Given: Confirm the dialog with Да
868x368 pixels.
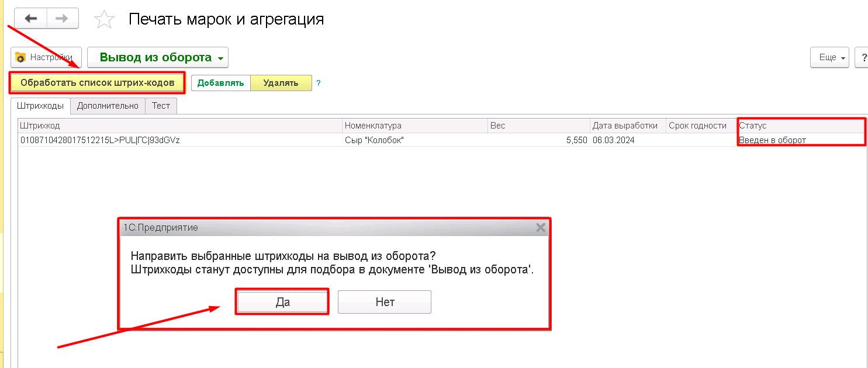Looking at the screenshot, I should pyautogui.click(x=282, y=302).
